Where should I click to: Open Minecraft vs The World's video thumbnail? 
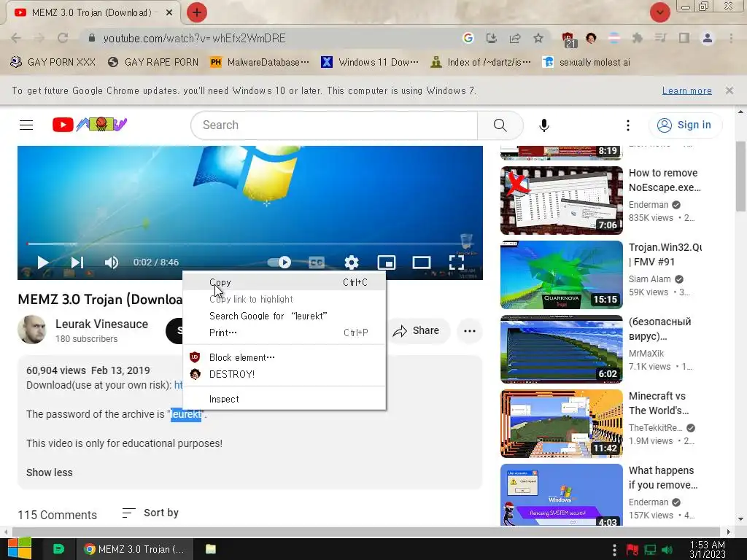pyautogui.click(x=561, y=424)
